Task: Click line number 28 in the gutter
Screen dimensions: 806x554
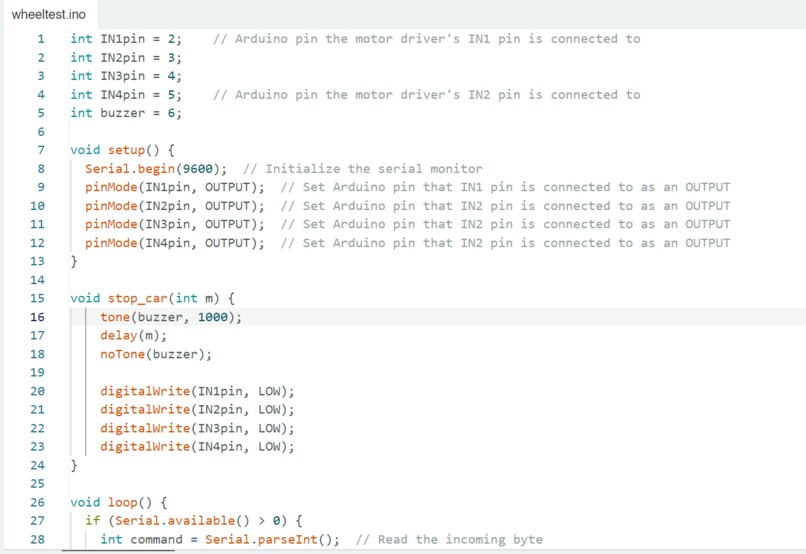Action: pos(37,540)
